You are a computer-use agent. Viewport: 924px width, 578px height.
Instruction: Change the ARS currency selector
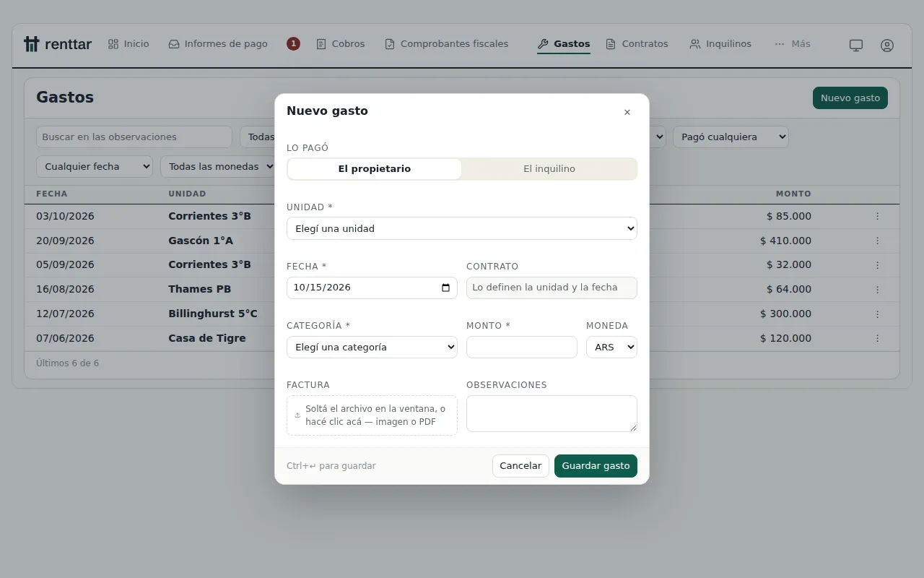[611, 347]
